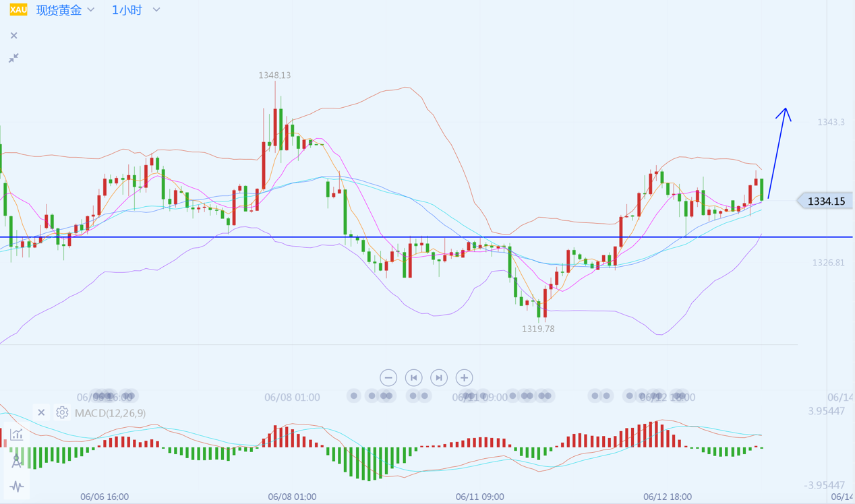Select the drawing compass tool icon

pos(17,461)
